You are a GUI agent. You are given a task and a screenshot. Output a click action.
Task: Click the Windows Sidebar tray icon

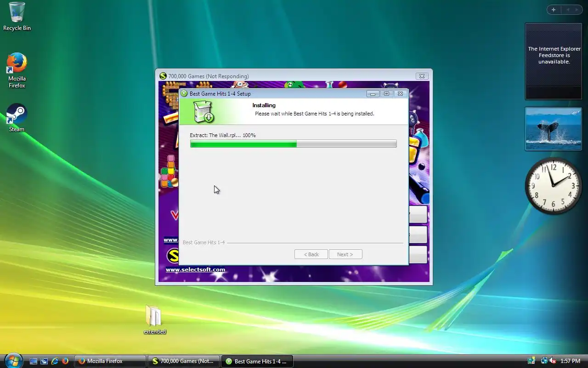(x=531, y=361)
